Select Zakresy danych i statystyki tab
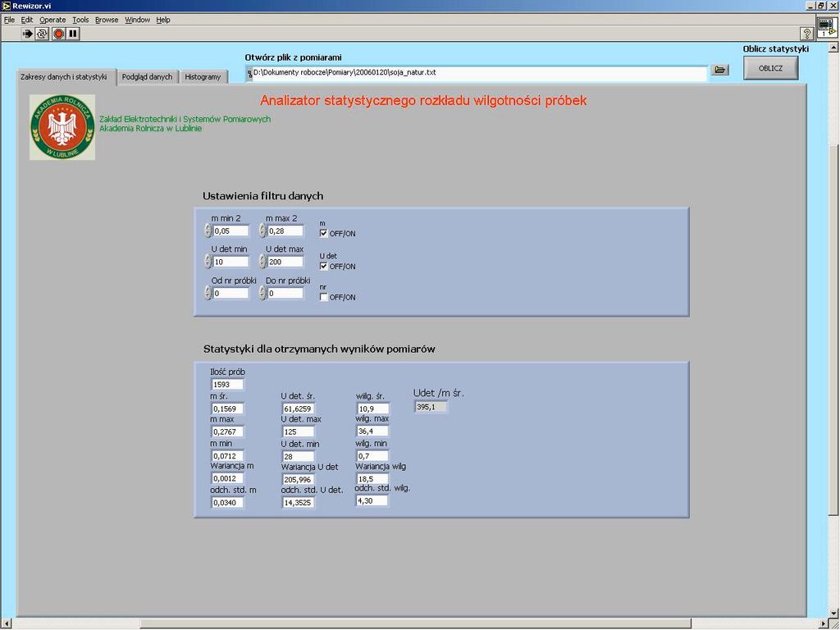The image size is (840, 630). 64,76
